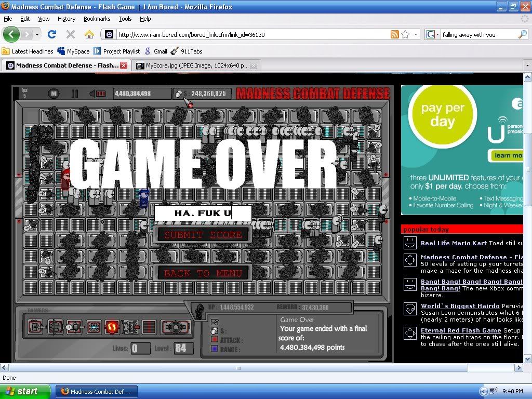Select the blue-glowing fourth tower icon

click(x=94, y=327)
